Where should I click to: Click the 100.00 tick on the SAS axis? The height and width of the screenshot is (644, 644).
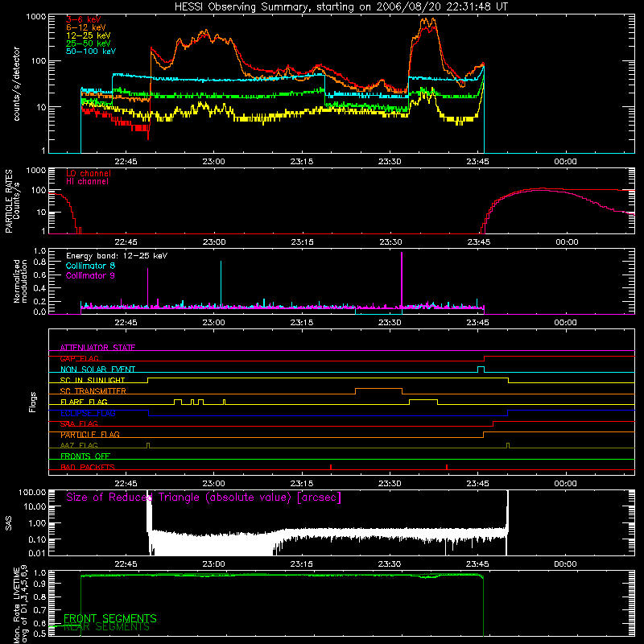(32, 492)
